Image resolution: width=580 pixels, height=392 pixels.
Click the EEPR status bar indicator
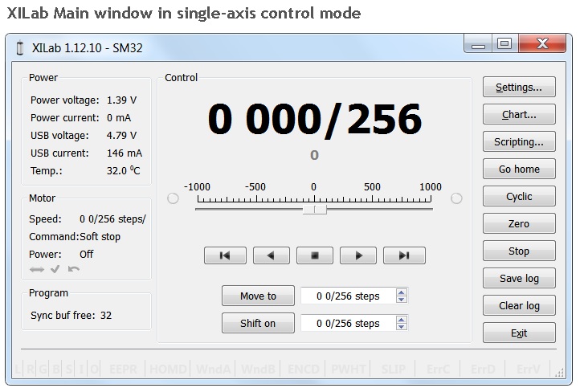(123, 369)
